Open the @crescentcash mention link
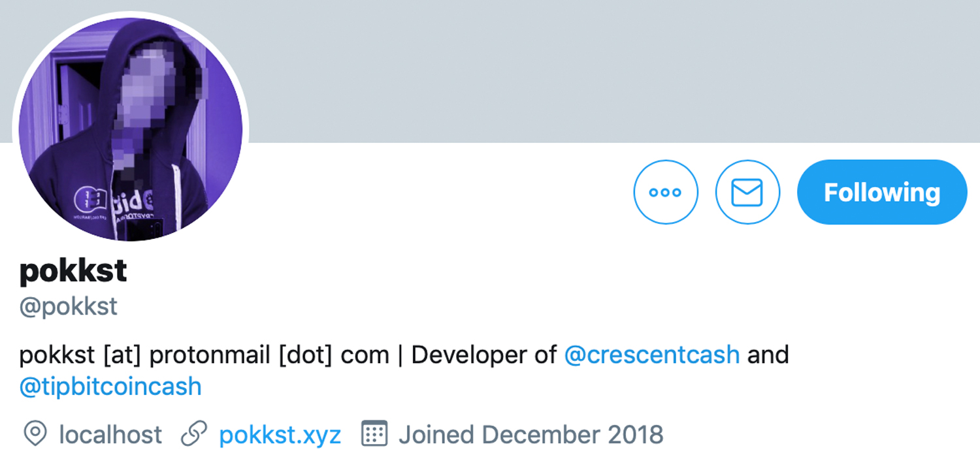Image resolution: width=980 pixels, height=457 pixels. point(651,355)
